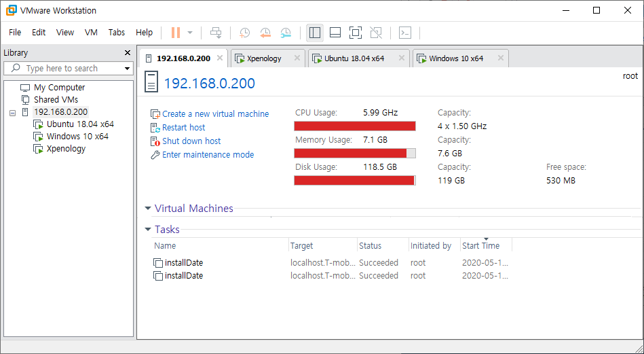Close the Windows 10 x64 tab
This screenshot has height=354, width=644.
click(501, 58)
